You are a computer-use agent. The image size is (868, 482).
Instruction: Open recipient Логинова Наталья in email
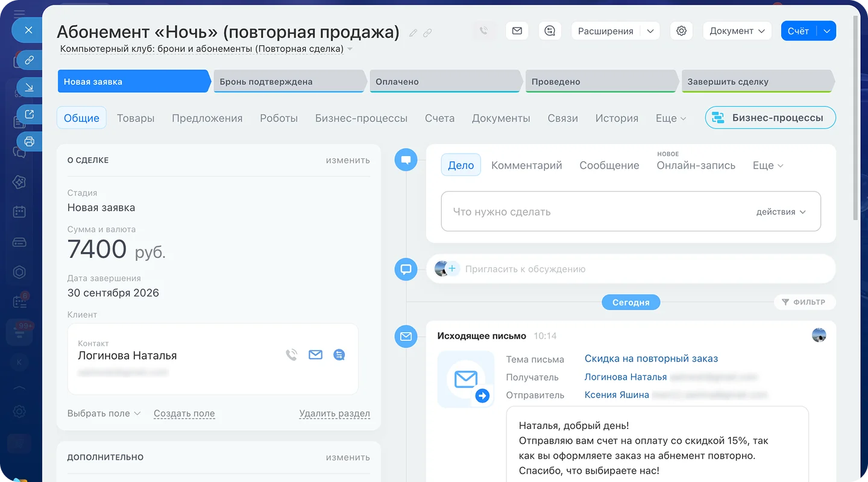pyautogui.click(x=626, y=377)
